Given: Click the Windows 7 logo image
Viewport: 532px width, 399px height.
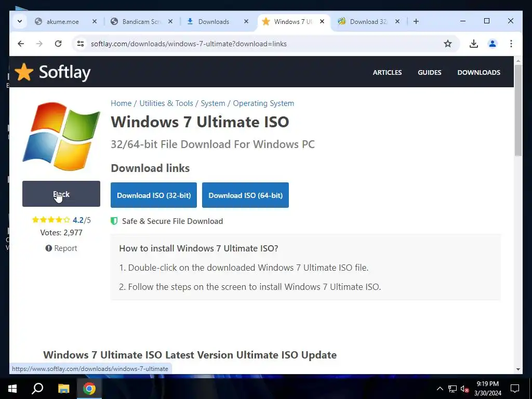Looking at the screenshot, I should point(61,137).
